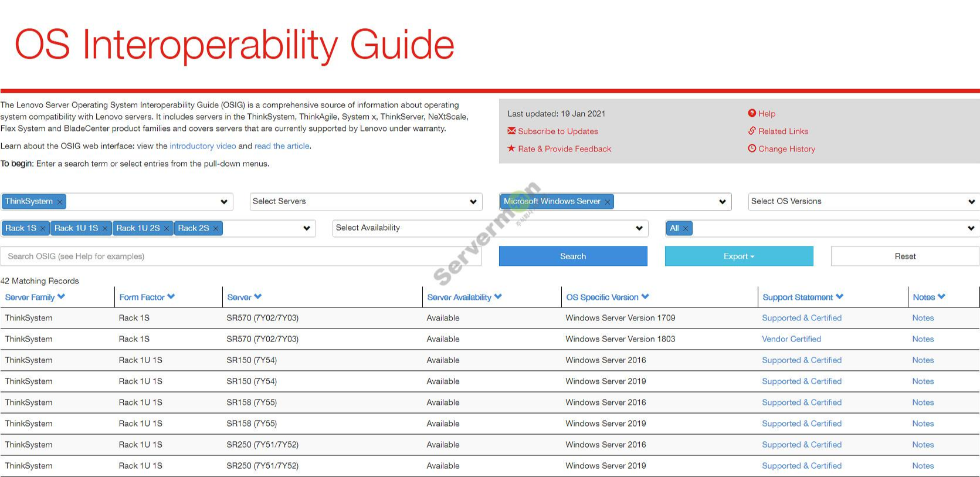Open Supported & Certified for SR150 Windows Server 2016
Viewport: 980px width, 477px height.
click(x=802, y=360)
